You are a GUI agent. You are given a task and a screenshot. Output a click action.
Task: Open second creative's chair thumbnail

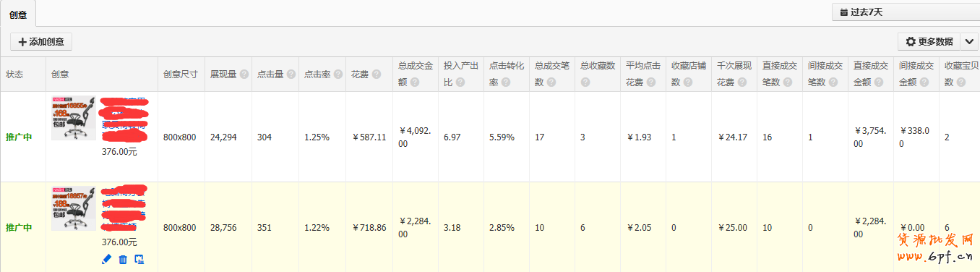point(74,209)
